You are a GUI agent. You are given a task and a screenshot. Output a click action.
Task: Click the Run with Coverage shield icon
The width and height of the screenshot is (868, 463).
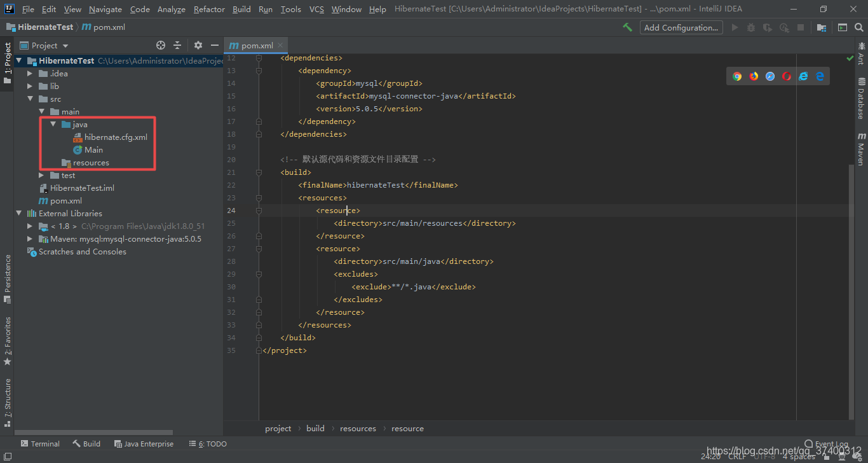point(768,27)
